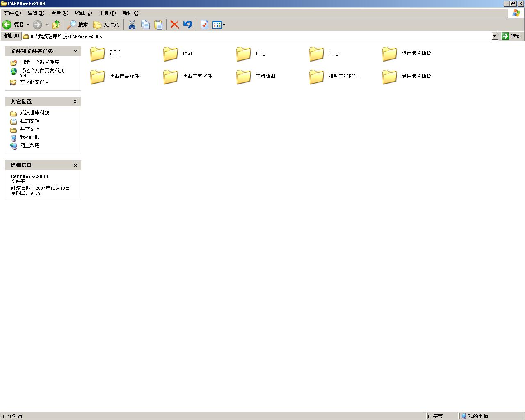Select the 特殊工程符号 folder icon
Screen dimensions: 525x420
317,76
